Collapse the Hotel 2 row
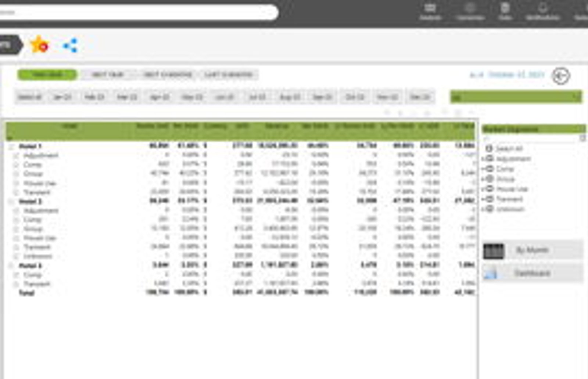 click(x=11, y=201)
